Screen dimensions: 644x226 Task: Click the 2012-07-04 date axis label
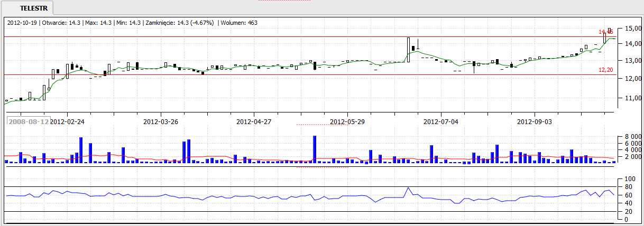(441, 121)
